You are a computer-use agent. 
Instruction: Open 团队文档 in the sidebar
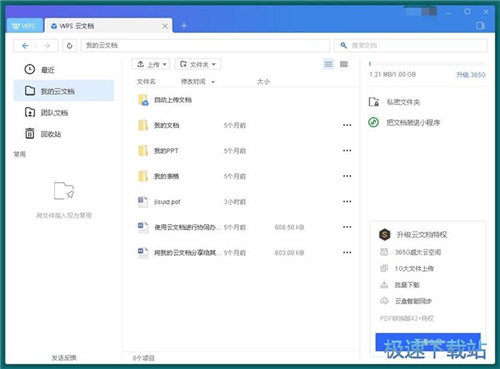47,113
